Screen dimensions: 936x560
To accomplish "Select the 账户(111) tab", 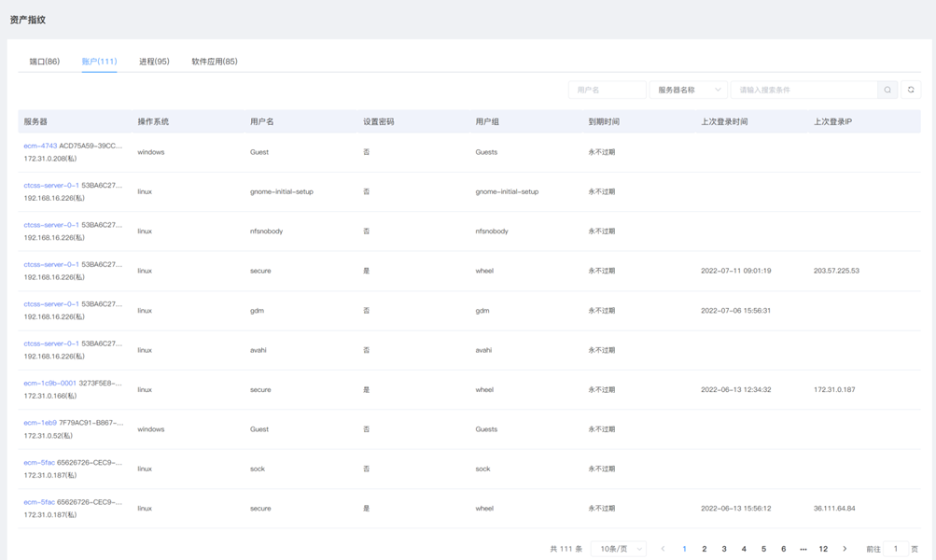I will (99, 62).
